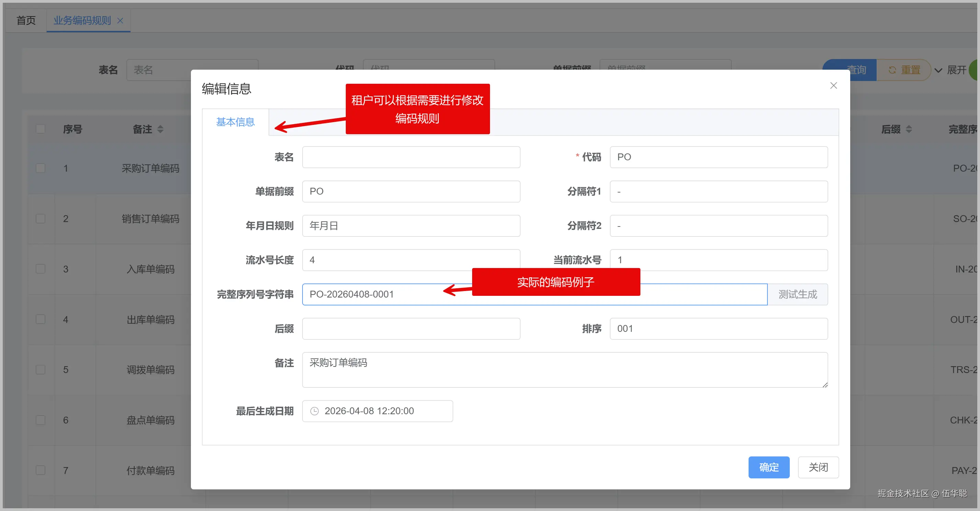
Task: Focus the 当前流水号 field
Action: point(719,260)
